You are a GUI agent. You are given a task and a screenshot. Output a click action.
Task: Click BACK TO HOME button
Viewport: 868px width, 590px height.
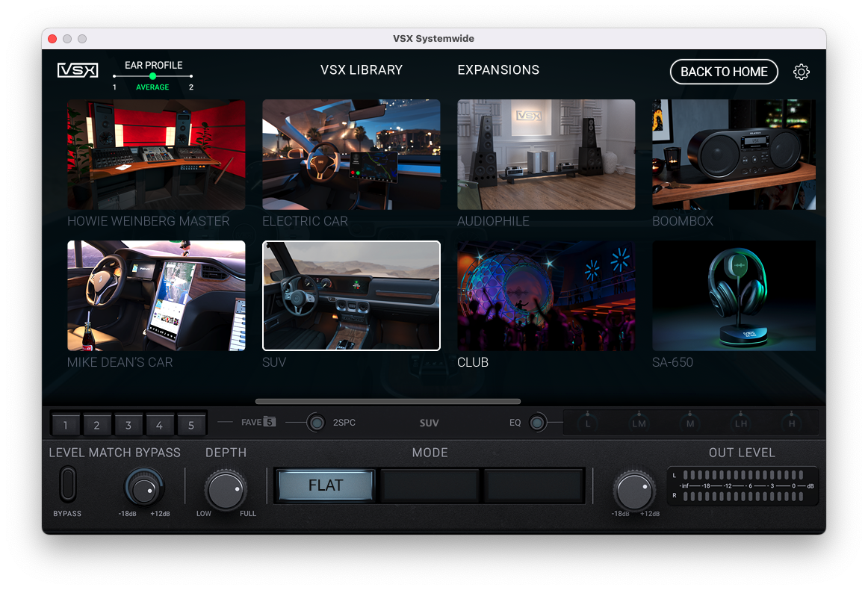724,72
